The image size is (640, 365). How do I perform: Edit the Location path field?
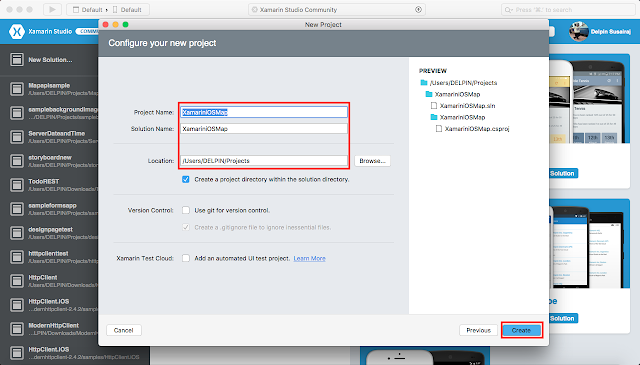(x=264, y=161)
